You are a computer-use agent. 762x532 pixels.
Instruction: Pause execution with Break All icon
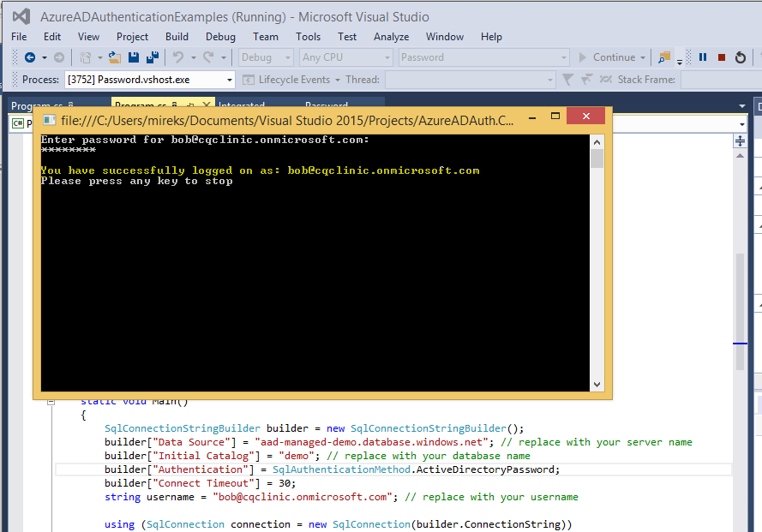pos(703,57)
